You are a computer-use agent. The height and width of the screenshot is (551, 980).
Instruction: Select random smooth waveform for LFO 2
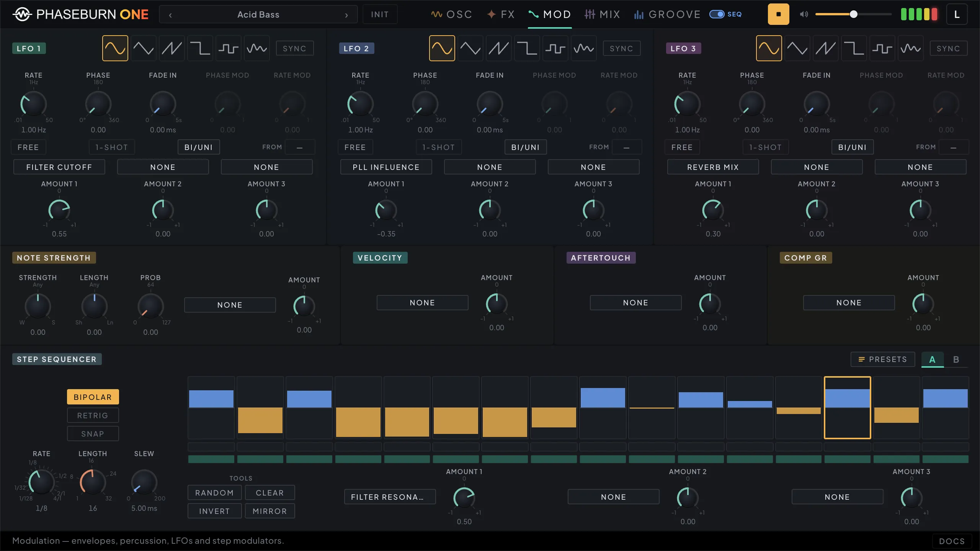[584, 48]
